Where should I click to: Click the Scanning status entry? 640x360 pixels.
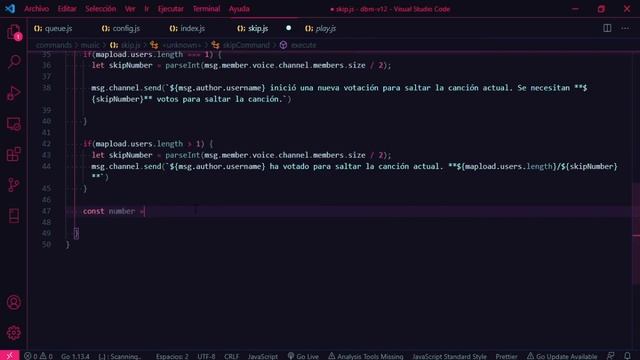point(120,356)
